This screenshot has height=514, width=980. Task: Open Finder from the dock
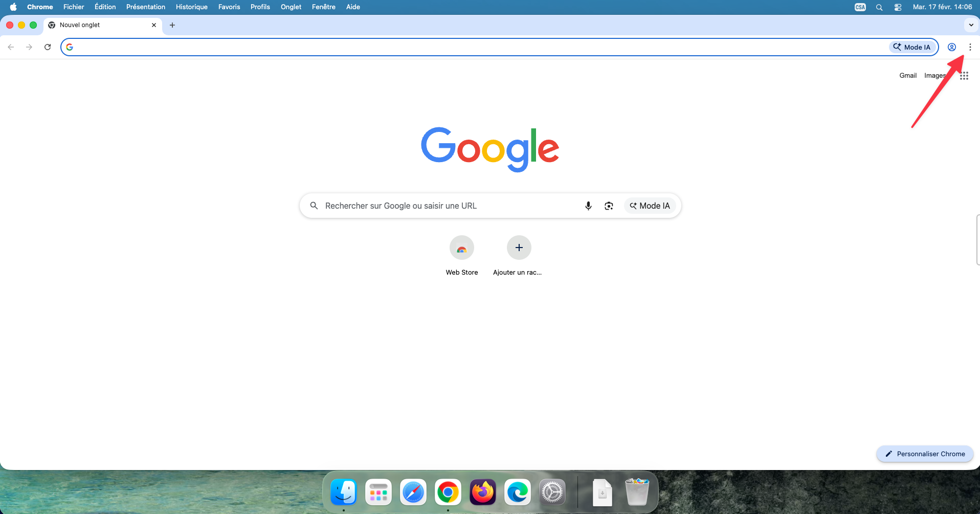pyautogui.click(x=344, y=493)
